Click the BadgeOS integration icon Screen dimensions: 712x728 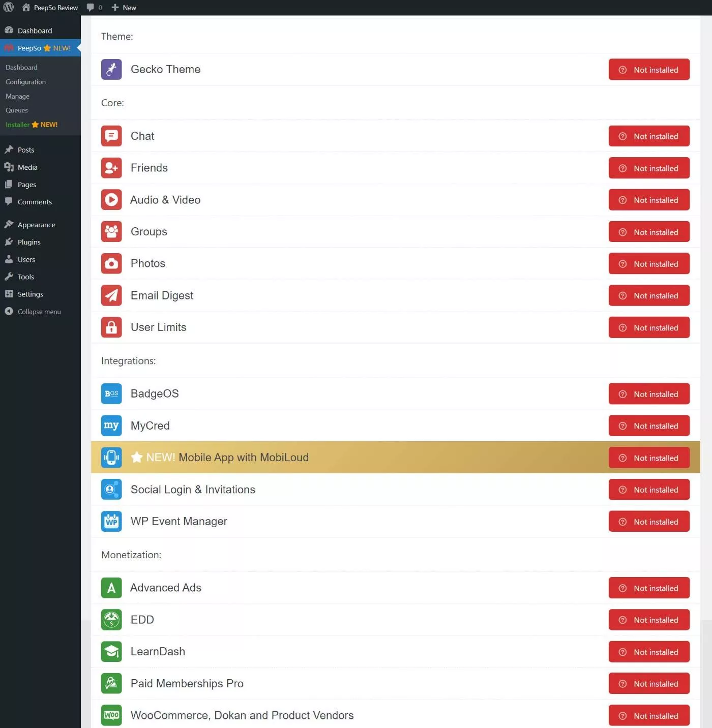[x=111, y=393]
